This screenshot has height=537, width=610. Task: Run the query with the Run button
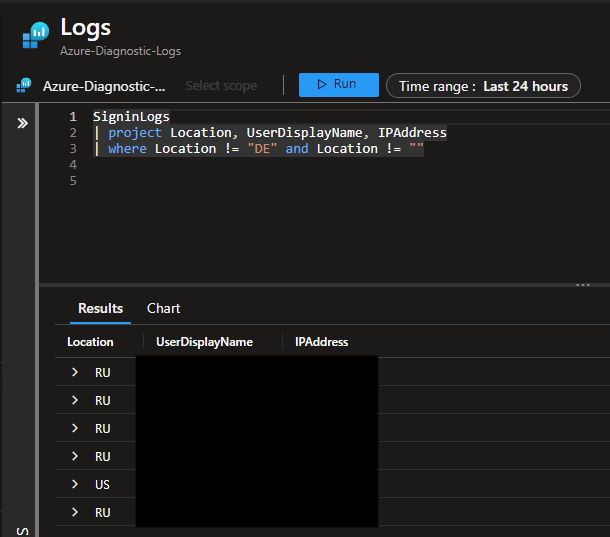click(x=338, y=84)
